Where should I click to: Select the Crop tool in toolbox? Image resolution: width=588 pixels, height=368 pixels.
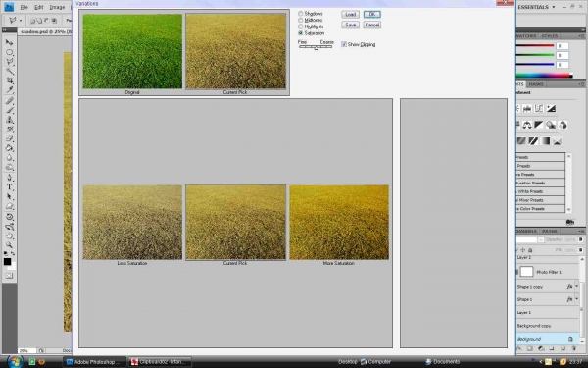point(10,80)
